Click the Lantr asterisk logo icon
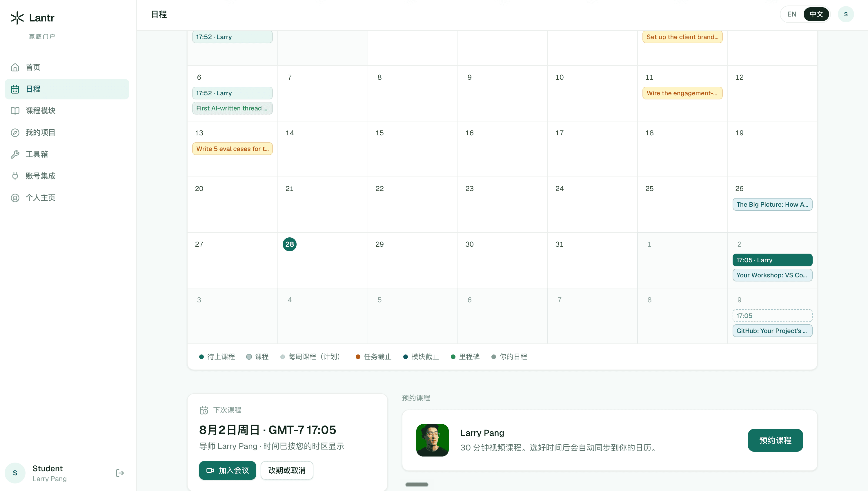This screenshot has width=868, height=491. (17, 17)
